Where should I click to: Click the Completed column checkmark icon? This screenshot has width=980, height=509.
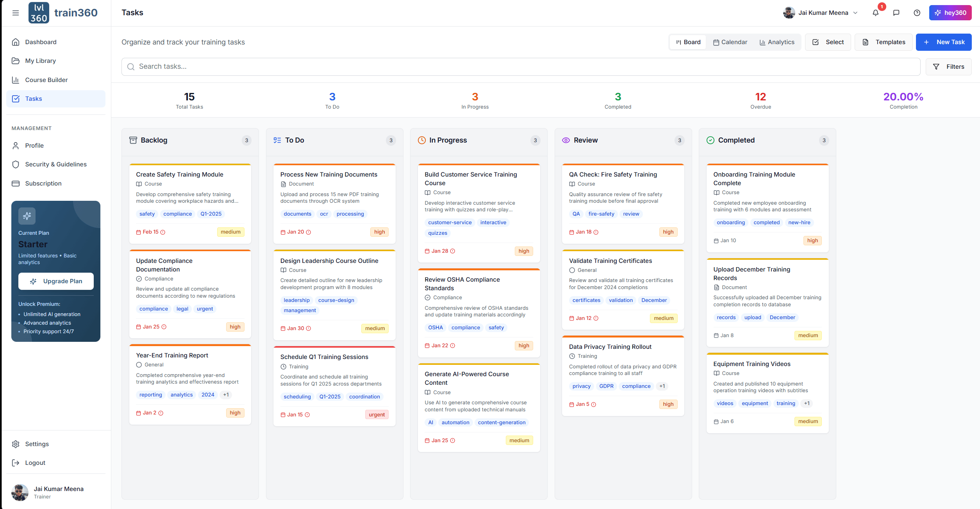(x=710, y=140)
